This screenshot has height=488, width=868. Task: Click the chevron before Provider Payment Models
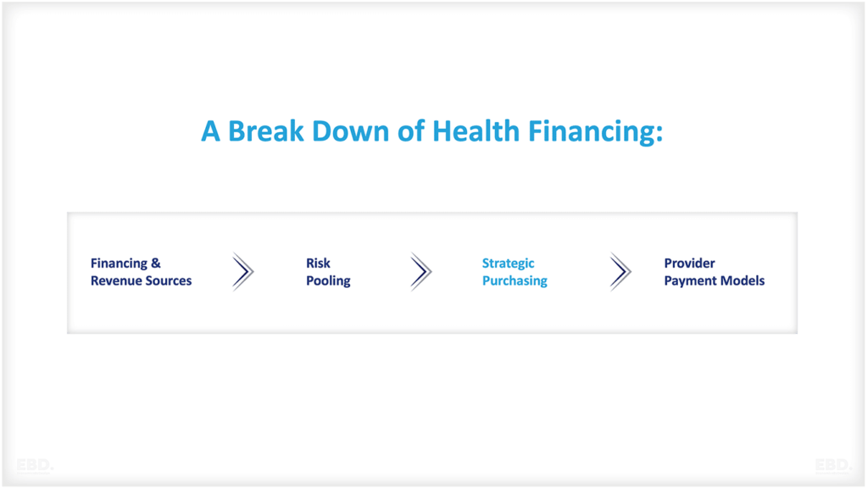(620, 272)
